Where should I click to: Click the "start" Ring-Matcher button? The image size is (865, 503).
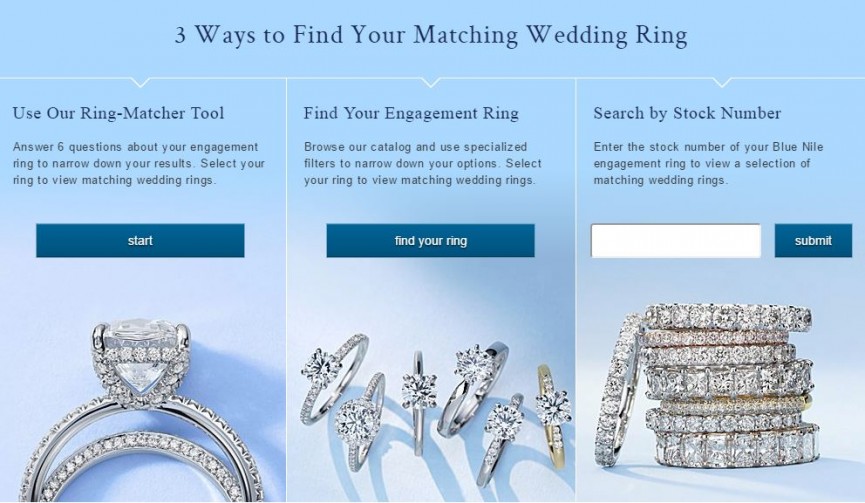[x=140, y=240]
